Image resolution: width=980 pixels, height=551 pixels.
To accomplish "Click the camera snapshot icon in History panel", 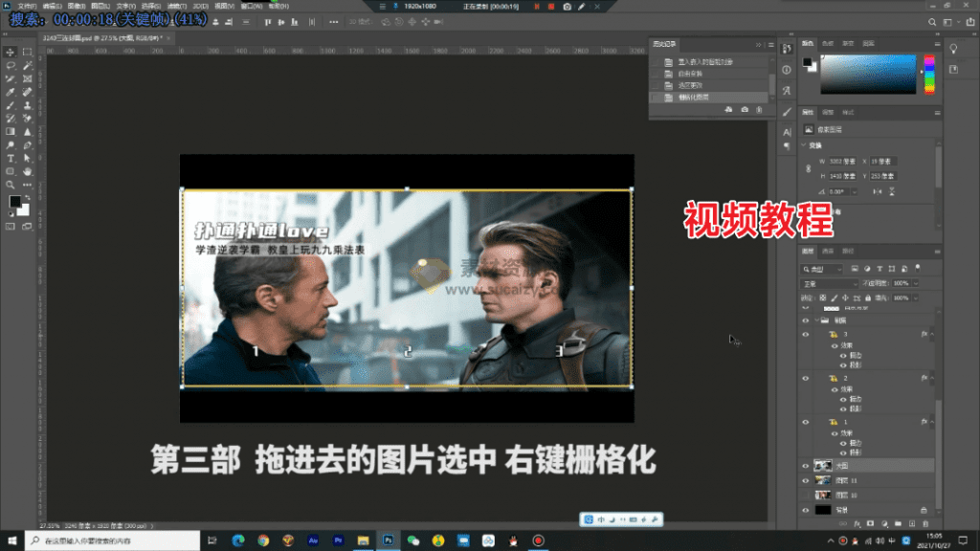I will (x=744, y=110).
